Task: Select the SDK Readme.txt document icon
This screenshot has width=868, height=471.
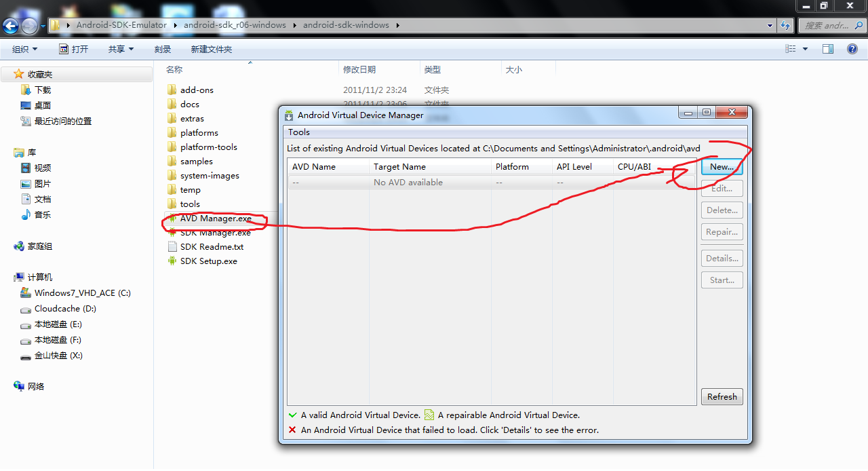Action: 172,247
